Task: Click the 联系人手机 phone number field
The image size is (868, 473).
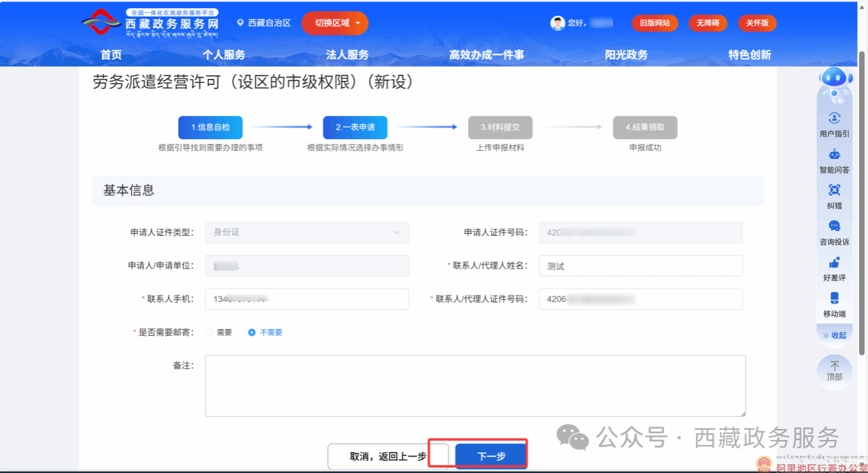Action: click(x=306, y=299)
